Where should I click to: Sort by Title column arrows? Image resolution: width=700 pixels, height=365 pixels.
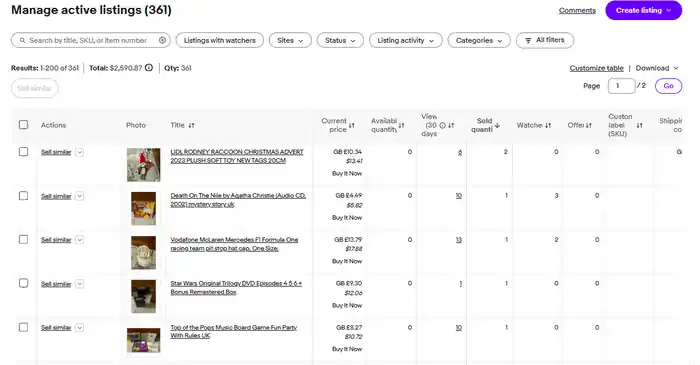pos(191,125)
